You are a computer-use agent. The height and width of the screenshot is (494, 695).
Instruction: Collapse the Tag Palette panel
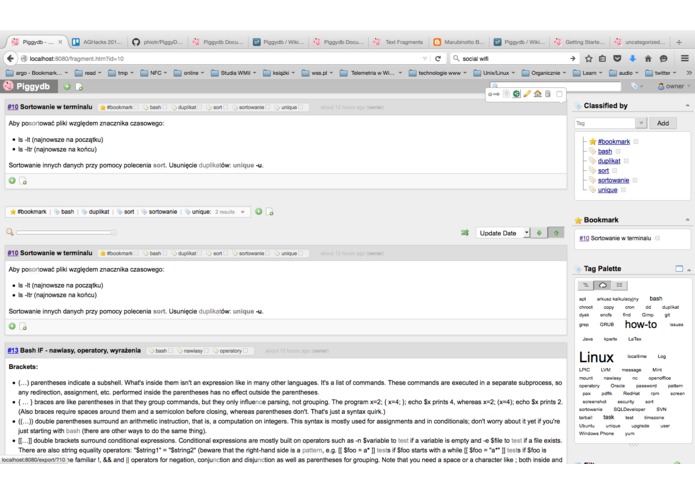coord(689,269)
